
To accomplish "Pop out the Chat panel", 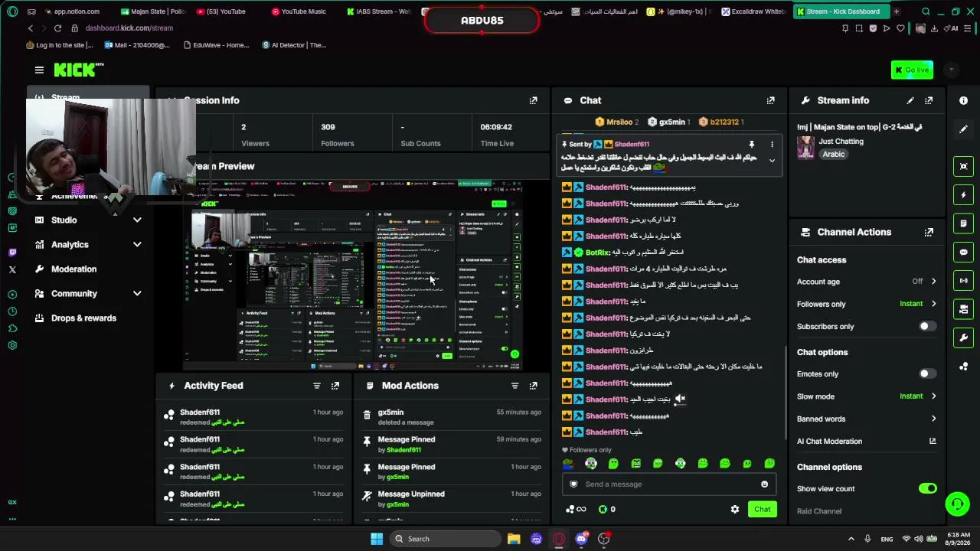I will tap(771, 100).
